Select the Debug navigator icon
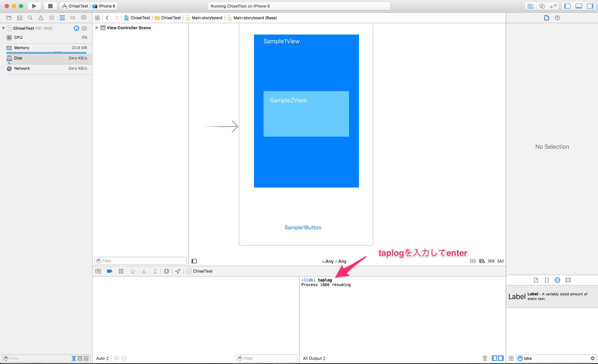Image resolution: width=598 pixels, height=364 pixels. 62,18
